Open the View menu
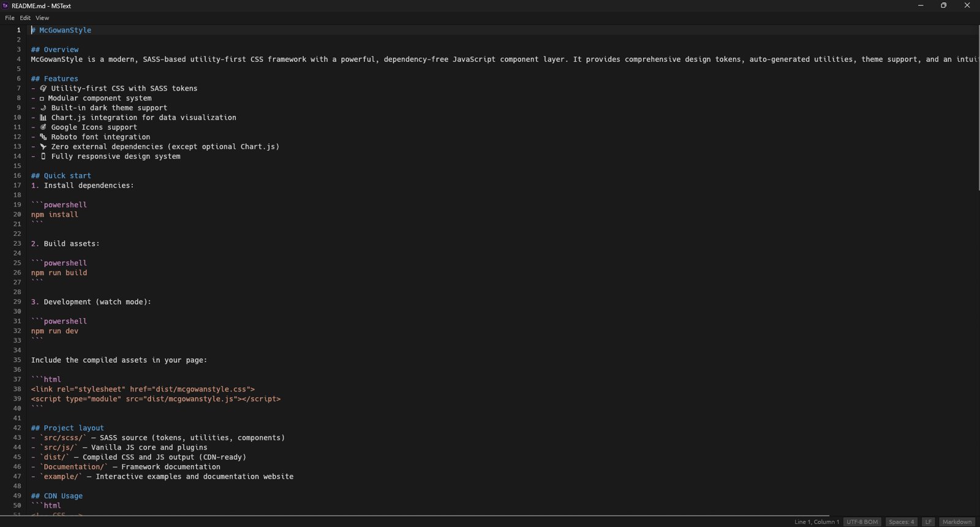 pyautogui.click(x=42, y=18)
